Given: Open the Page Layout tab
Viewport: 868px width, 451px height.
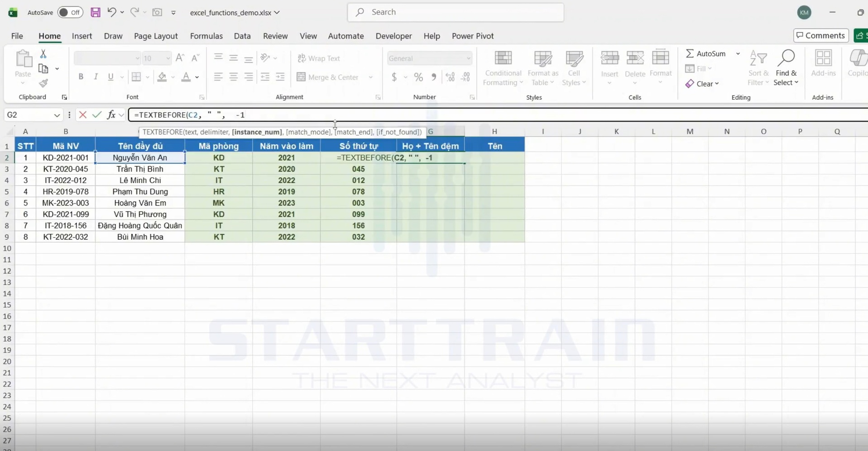Looking at the screenshot, I should click(156, 36).
